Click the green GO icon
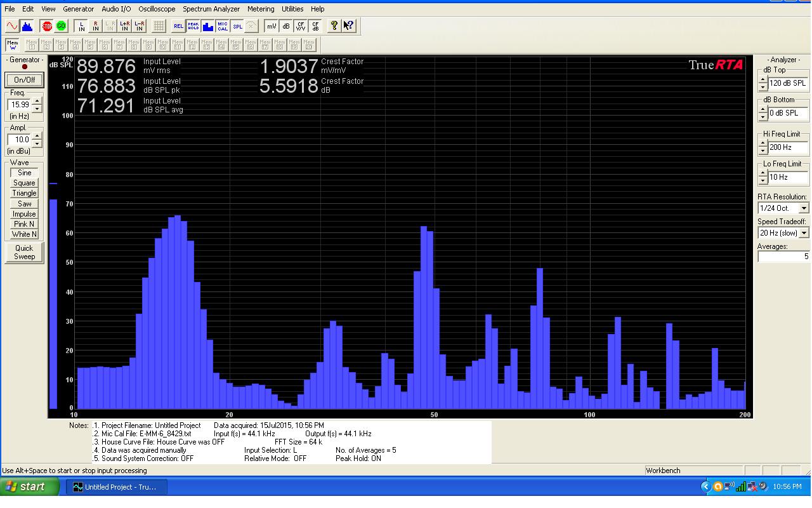 coord(61,26)
